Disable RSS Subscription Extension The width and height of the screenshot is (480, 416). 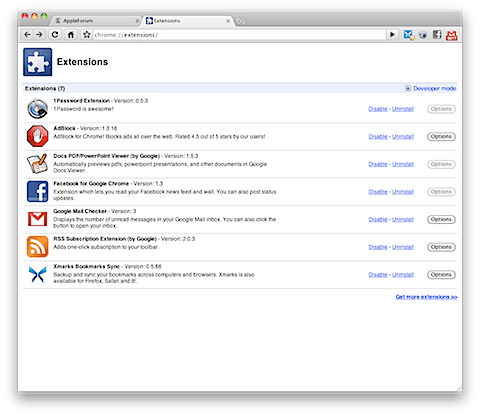378,247
